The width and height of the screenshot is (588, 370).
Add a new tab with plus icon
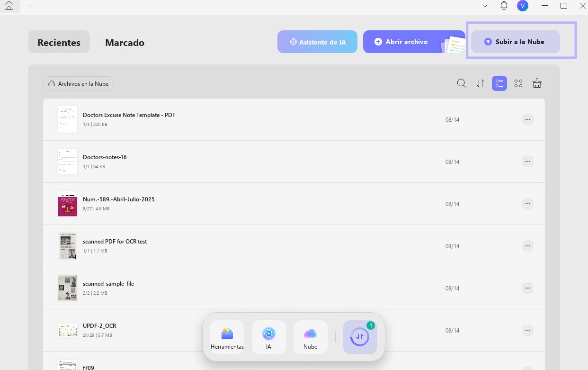pos(30,6)
